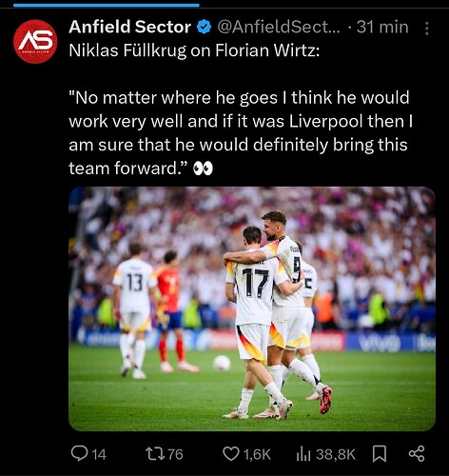Open the Germany players photo
The image size is (449, 476).
coord(252,308)
